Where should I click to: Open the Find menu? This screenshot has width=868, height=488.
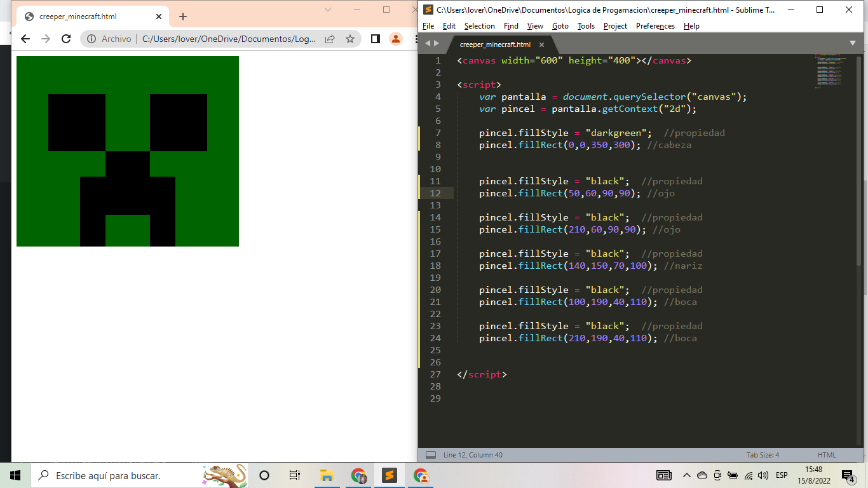[511, 26]
